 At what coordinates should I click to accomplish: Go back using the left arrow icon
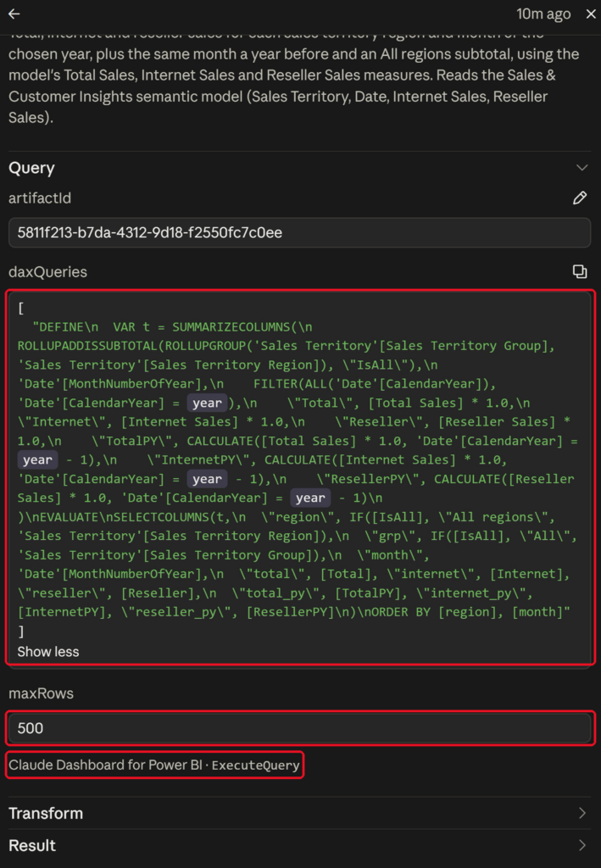click(x=14, y=14)
